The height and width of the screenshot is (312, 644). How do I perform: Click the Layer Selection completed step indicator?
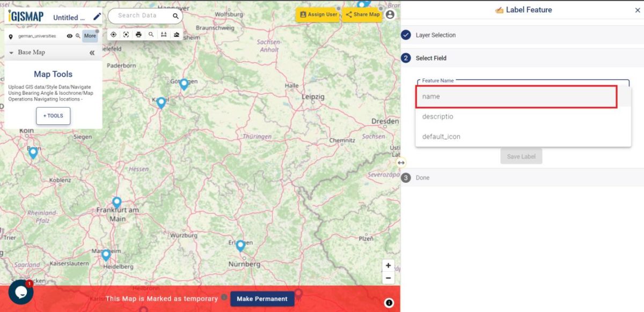[x=406, y=35]
